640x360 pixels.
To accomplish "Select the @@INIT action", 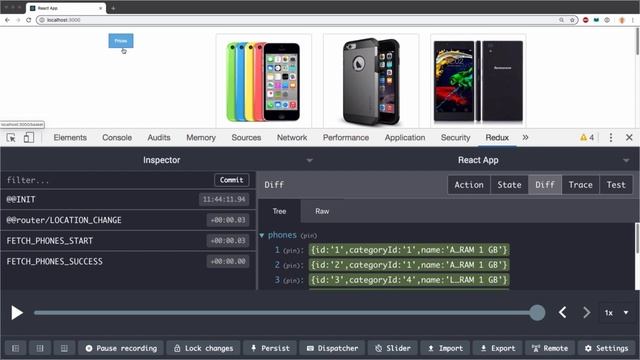I will [128, 199].
